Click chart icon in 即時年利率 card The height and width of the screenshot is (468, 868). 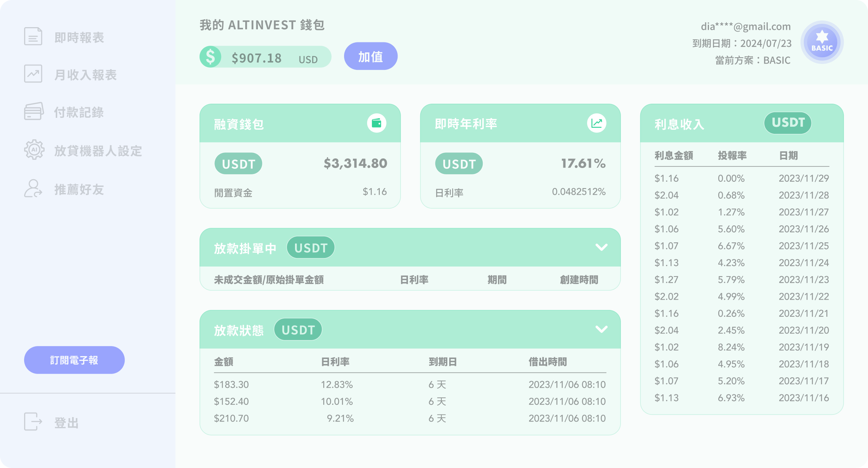click(596, 123)
